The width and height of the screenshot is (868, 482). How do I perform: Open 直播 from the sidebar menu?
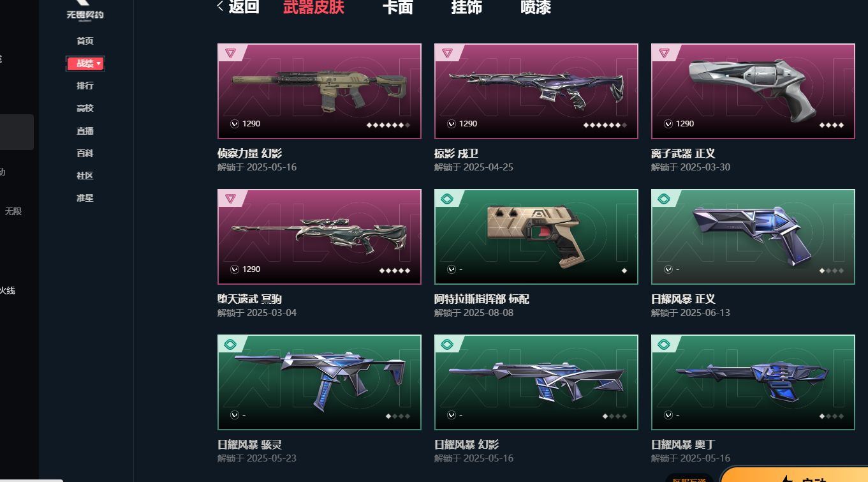click(85, 131)
